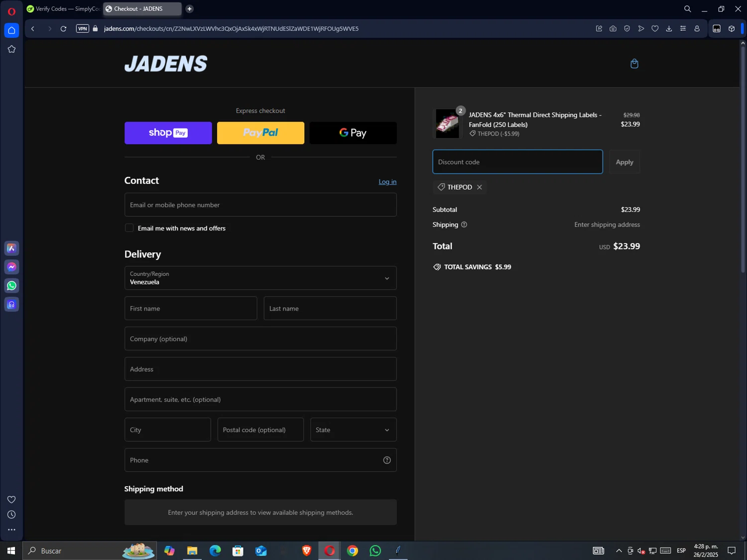The image size is (747, 560).
Task: Check Email me with news and offers
Action: 129,228
